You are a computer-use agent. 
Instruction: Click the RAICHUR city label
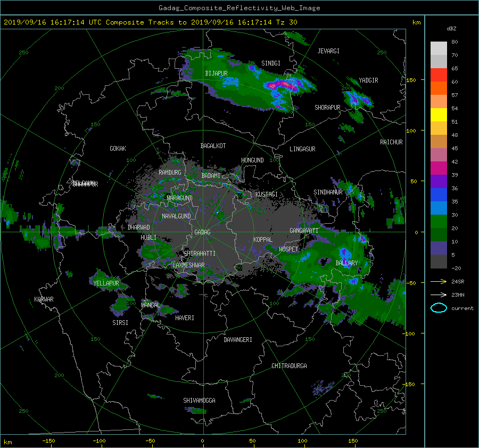click(391, 142)
